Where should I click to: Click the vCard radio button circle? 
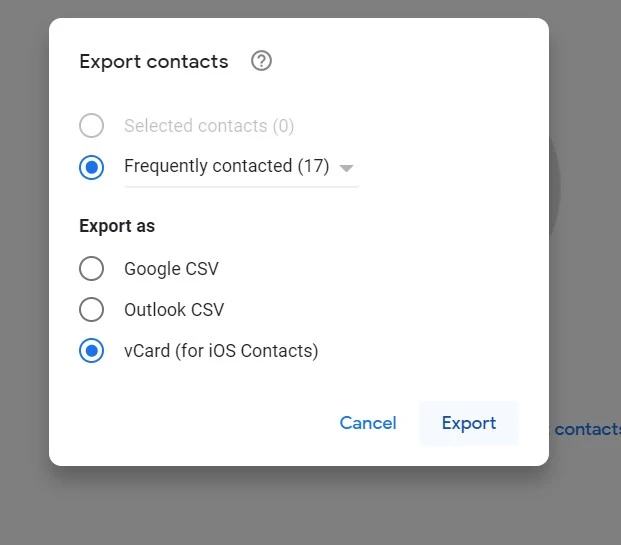(91, 351)
